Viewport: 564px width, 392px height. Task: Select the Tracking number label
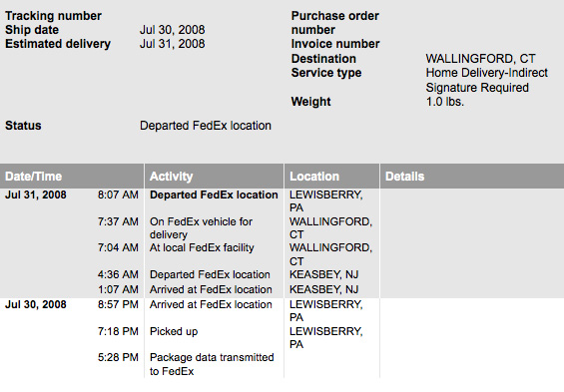53,16
